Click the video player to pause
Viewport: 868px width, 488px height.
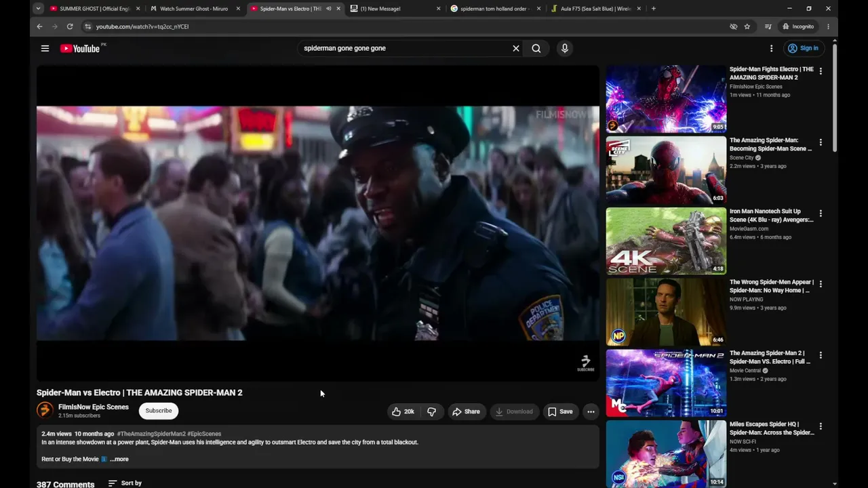[318, 223]
